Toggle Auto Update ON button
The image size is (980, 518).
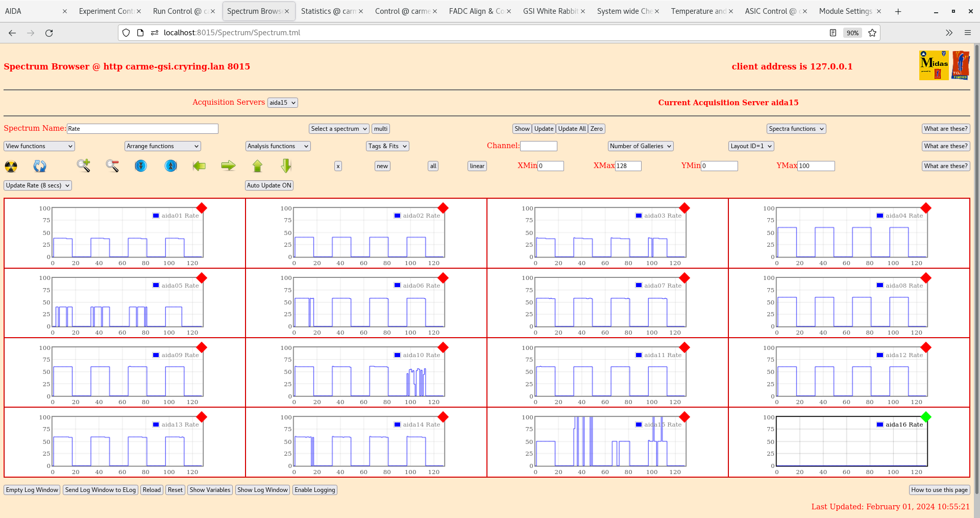[269, 185]
